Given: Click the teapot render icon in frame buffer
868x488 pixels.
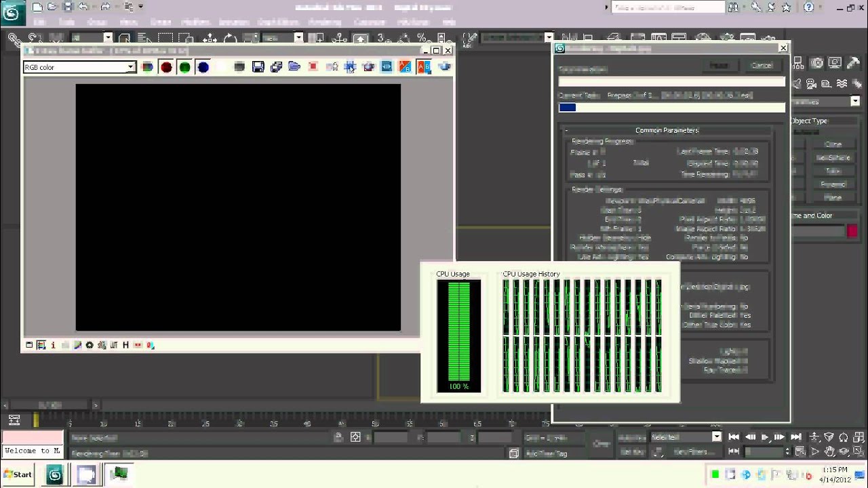Looking at the screenshot, I should click(368, 67).
